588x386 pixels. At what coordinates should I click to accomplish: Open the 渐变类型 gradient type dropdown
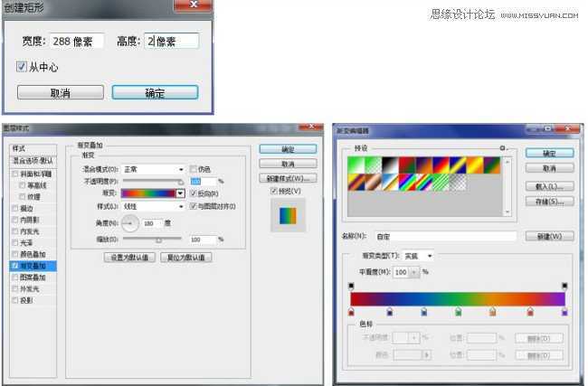[418, 256]
